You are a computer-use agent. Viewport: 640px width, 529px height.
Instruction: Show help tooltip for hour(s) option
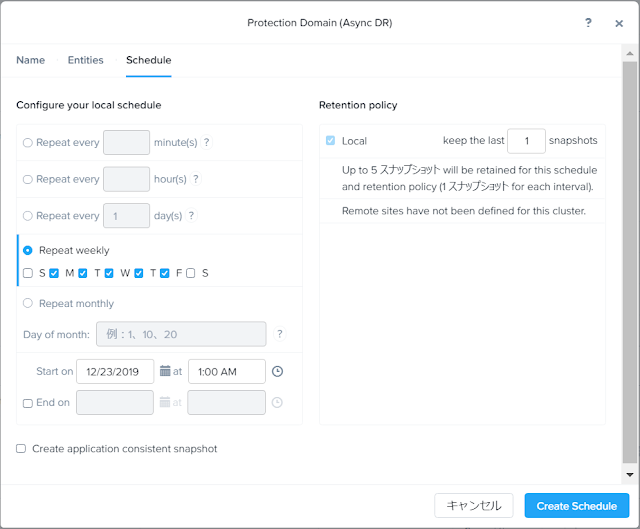click(196, 179)
